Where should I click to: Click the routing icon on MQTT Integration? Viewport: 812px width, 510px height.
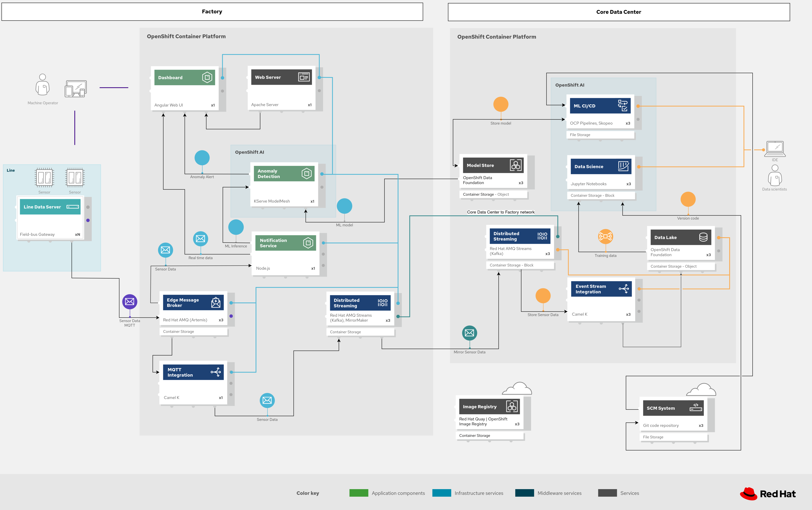(216, 372)
